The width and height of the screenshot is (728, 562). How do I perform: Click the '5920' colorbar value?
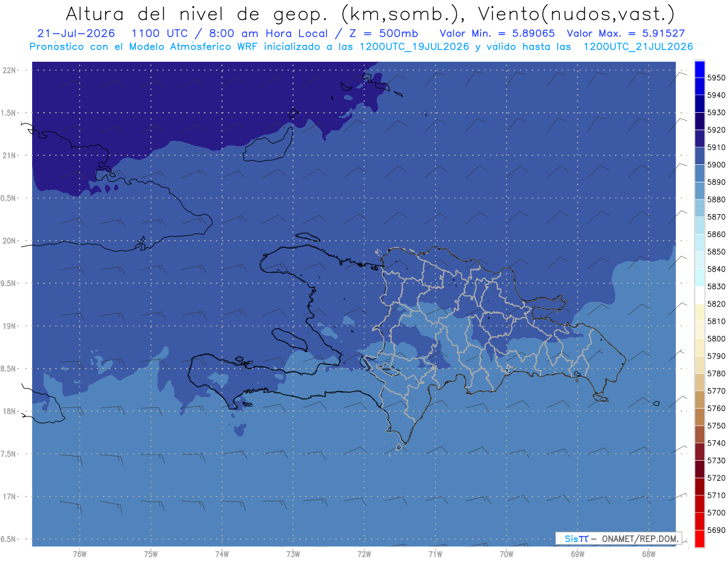pyautogui.click(x=716, y=130)
